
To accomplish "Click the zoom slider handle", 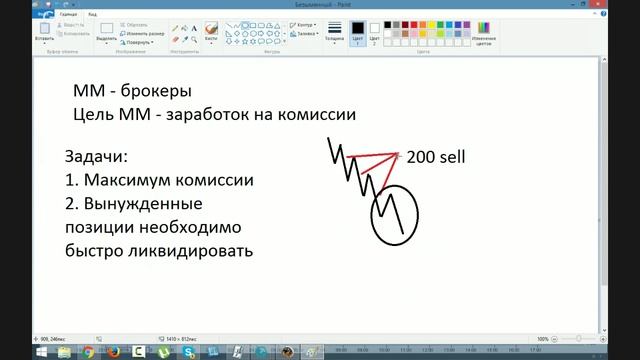I will pos(578,339).
